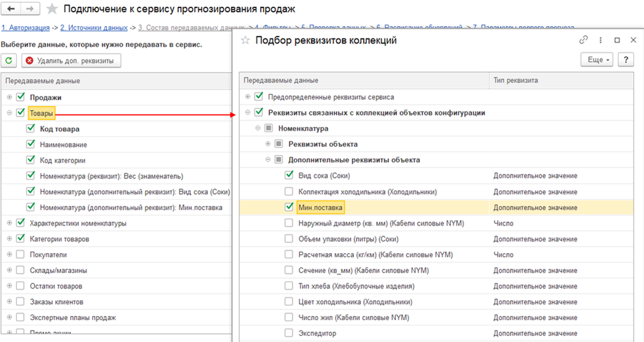Image resolution: width=644 pixels, height=342 pixels.
Task: Open help with the question mark button
Action: pos(625,60)
